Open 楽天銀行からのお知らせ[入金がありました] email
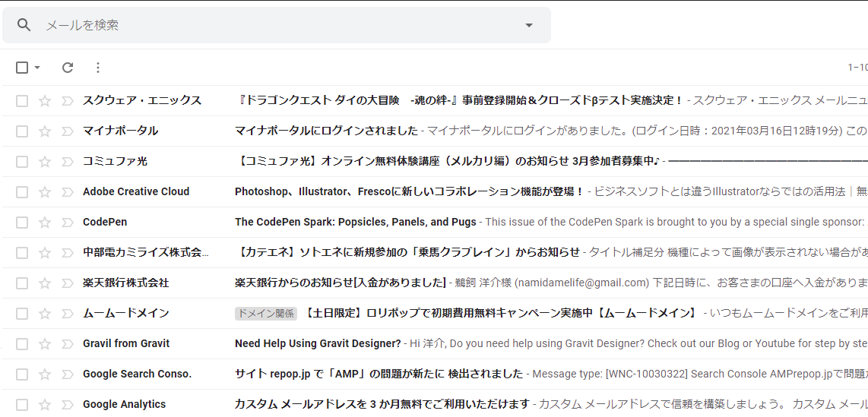 coord(341,283)
